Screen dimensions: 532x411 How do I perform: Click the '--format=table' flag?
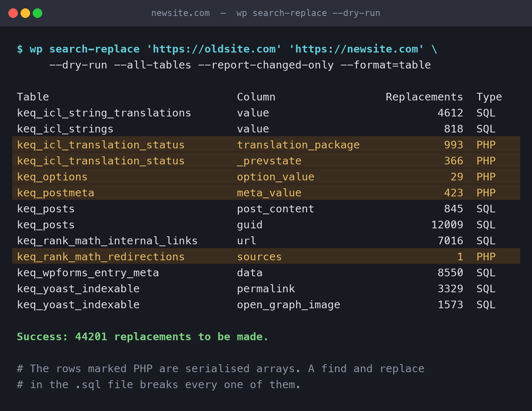[x=386, y=65]
